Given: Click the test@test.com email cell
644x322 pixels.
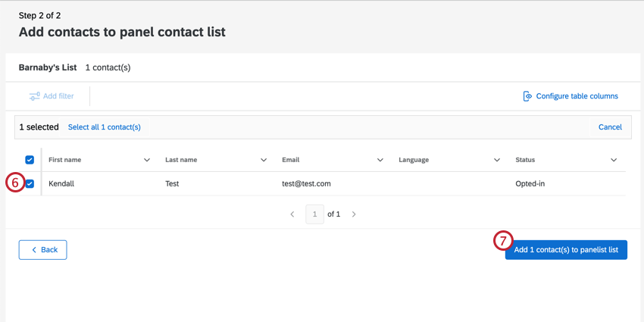Looking at the screenshot, I should 306,183.
